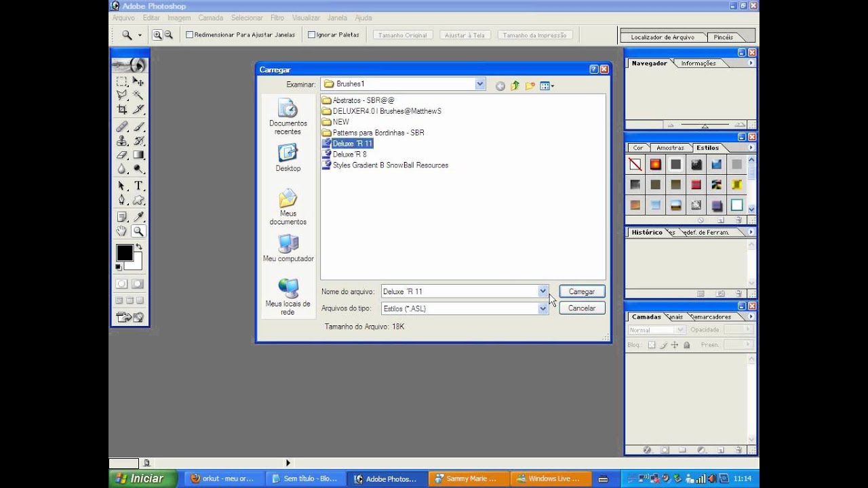Expand the Nome do arquivo dropdown
This screenshot has height=488, width=868.
542,291
